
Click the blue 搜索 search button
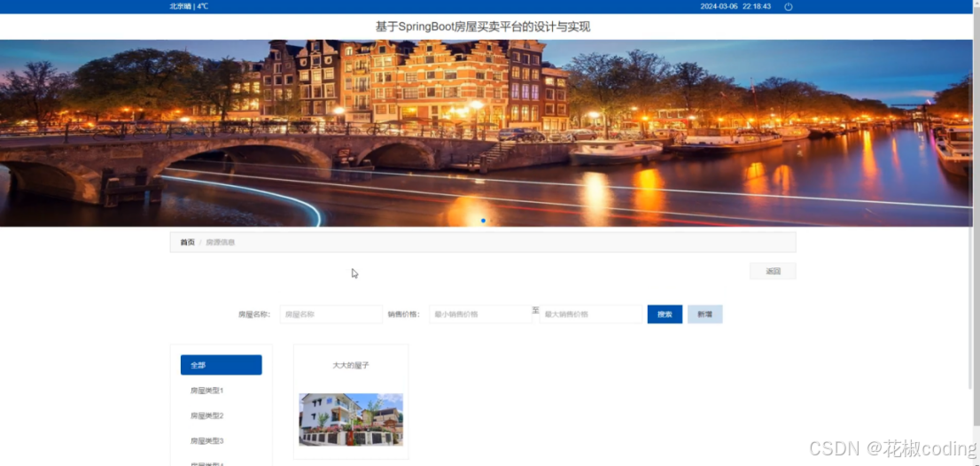(665, 315)
